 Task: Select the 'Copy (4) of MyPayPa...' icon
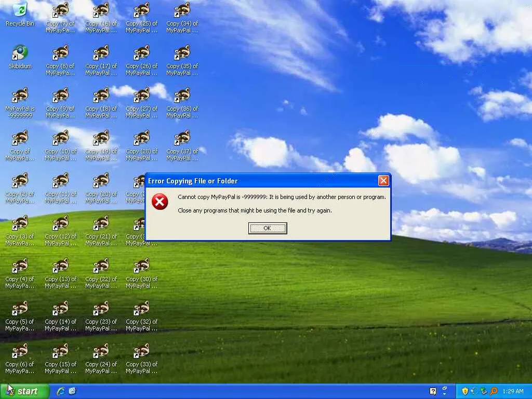coord(20,273)
